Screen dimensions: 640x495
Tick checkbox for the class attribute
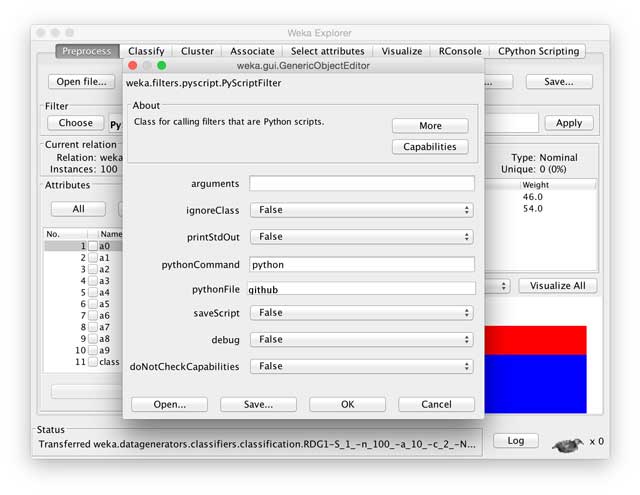pyautogui.click(x=93, y=362)
